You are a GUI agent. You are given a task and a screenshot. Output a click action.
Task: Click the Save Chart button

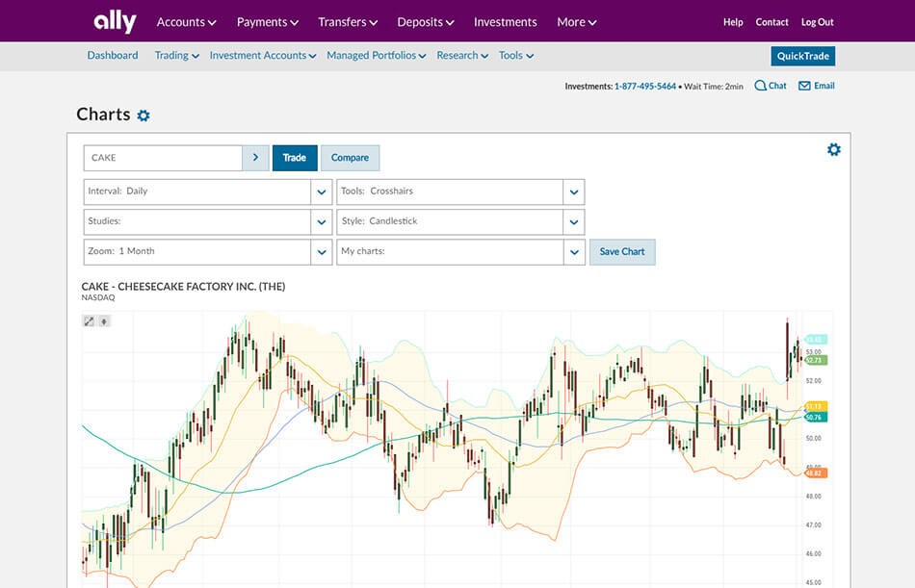pyautogui.click(x=622, y=251)
